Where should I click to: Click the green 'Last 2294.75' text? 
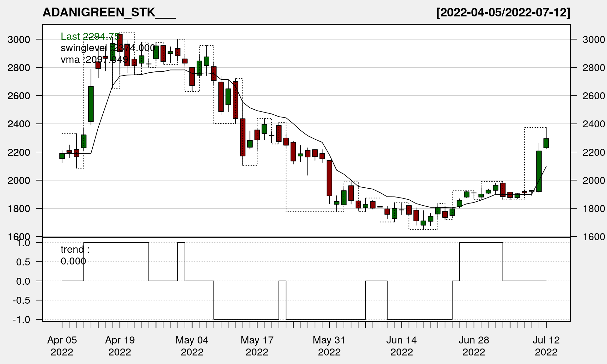click(90, 36)
